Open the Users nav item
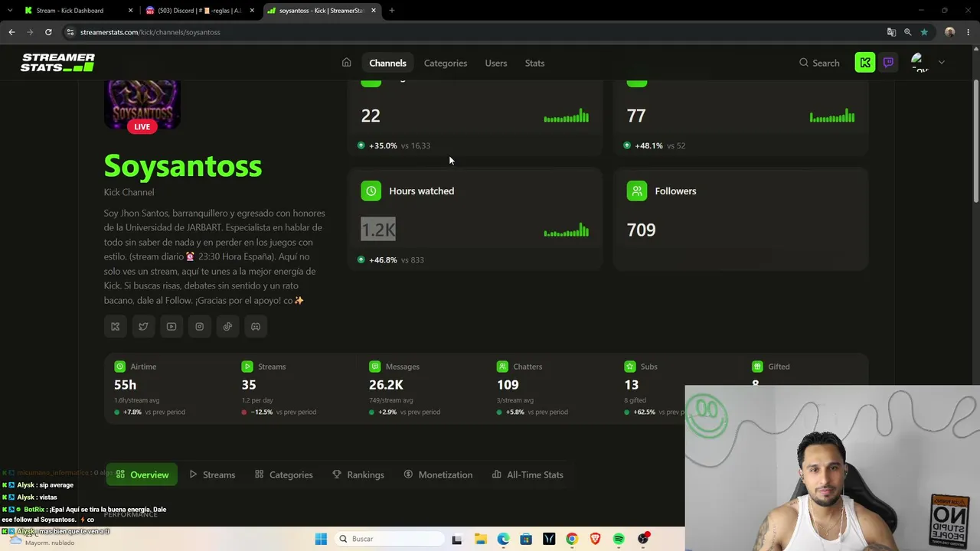Screen dimensions: 980x551 coord(496,63)
